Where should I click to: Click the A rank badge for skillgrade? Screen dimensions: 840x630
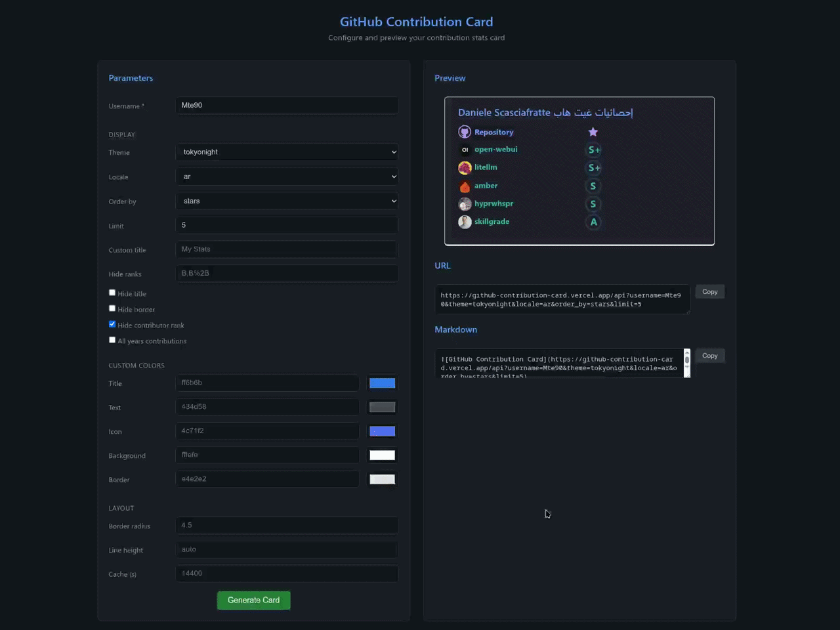click(593, 222)
